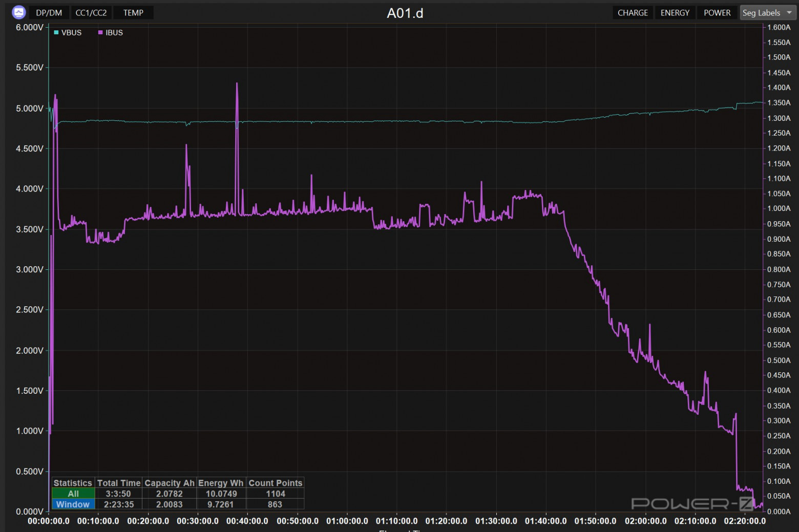The width and height of the screenshot is (799, 532).
Task: Switch on the CHARGE view button
Action: click(633, 13)
